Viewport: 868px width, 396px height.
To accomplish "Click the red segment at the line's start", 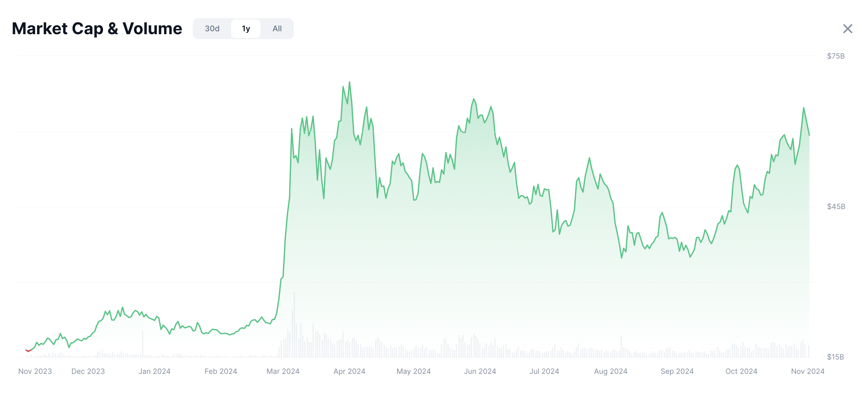I will [28, 351].
